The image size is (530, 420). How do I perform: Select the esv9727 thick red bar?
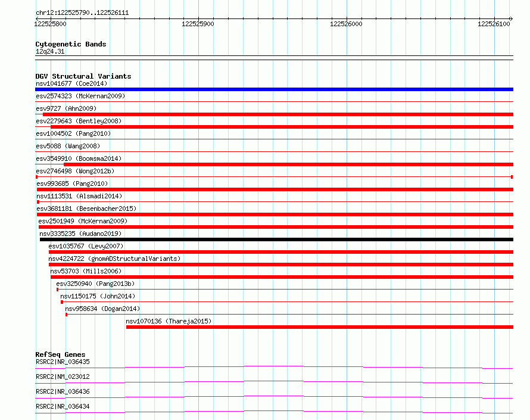[278, 114]
